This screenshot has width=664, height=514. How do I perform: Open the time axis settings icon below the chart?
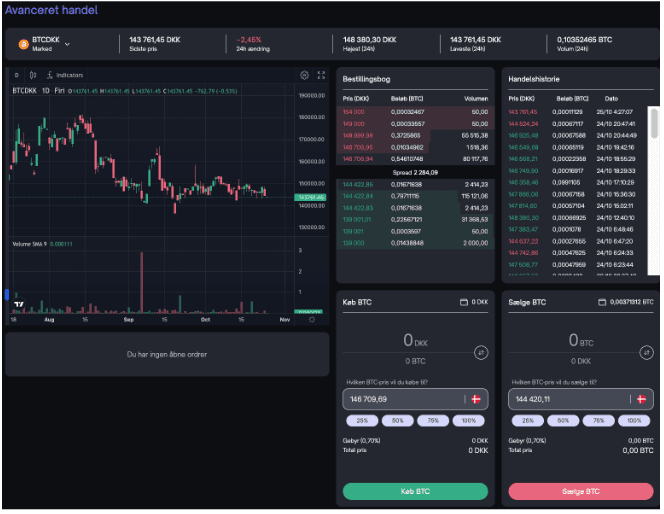tap(312, 320)
